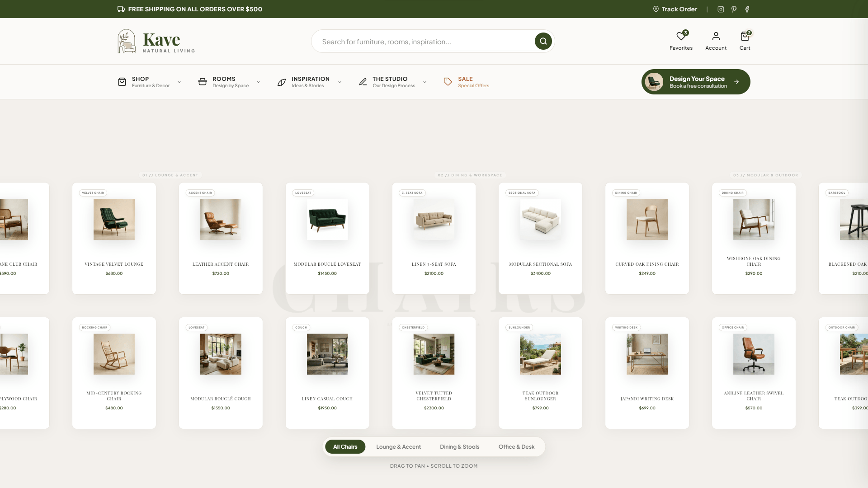
Task: Open the Linen Casual Couch image
Action: pos(327,354)
